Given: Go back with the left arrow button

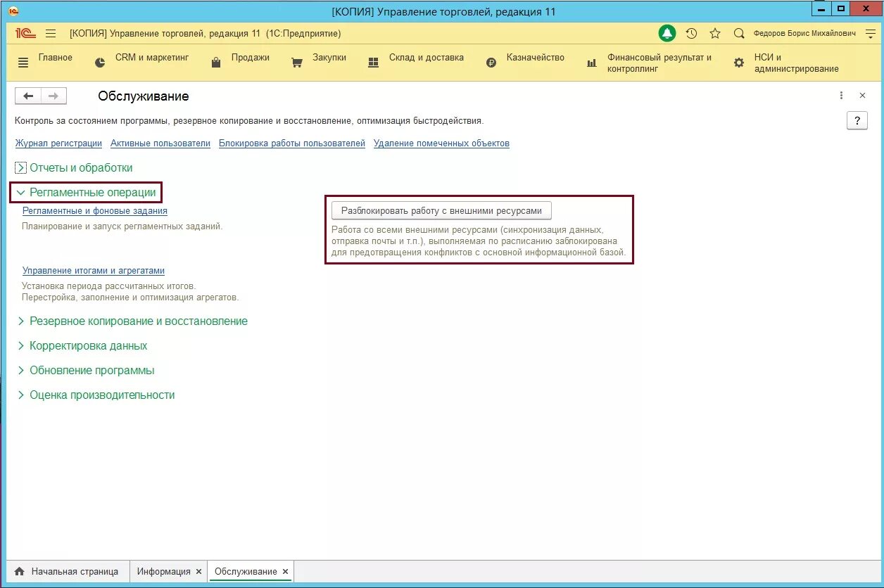Looking at the screenshot, I should pos(28,96).
